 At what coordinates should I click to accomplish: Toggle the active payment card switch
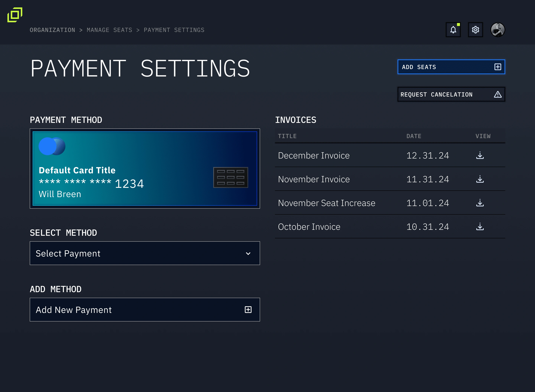(52, 146)
